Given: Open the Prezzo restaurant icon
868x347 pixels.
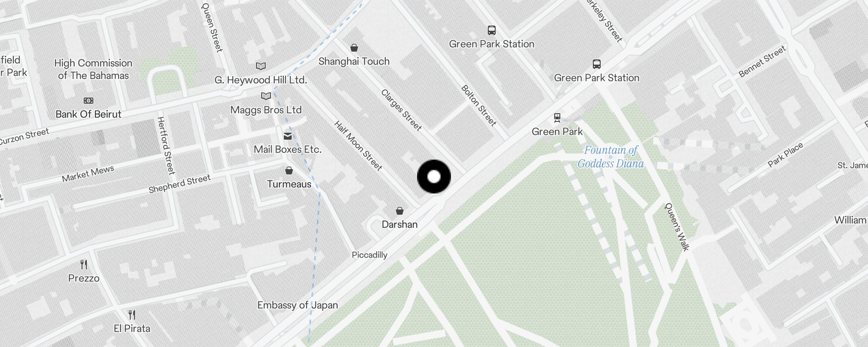Looking at the screenshot, I should coord(84,265).
